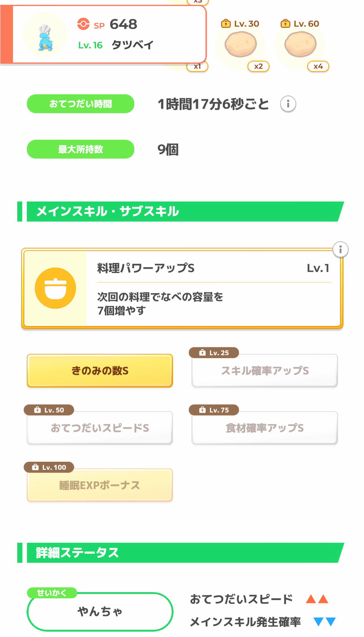This screenshot has height=637, width=364.
Task: Tap the lock icon on Lv. 25 badge
Action: coord(202,353)
